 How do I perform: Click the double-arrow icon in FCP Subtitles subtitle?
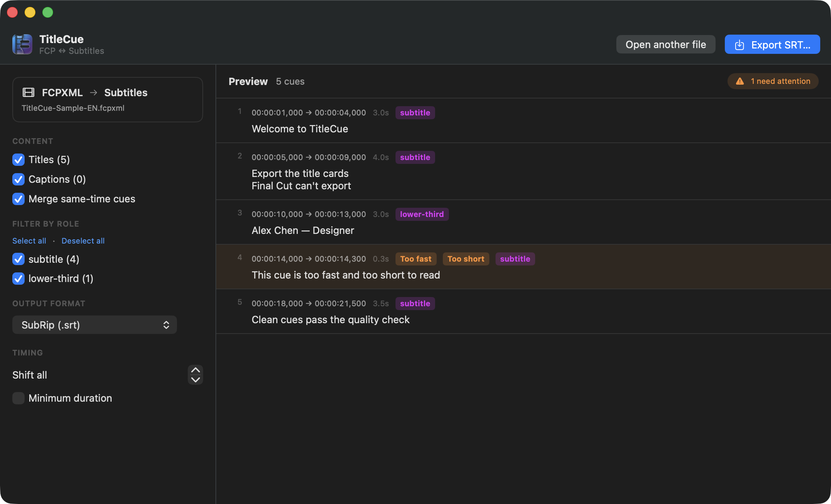(x=62, y=51)
